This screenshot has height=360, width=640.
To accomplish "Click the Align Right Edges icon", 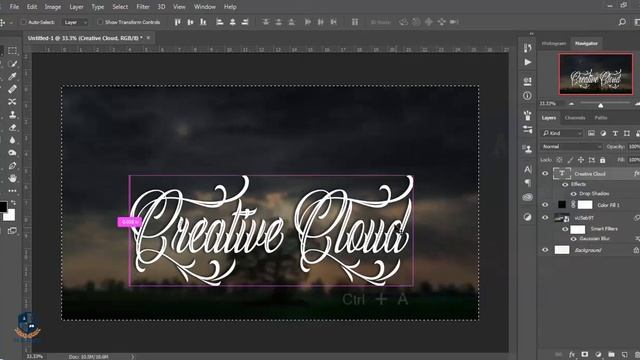I will coord(245,22).
